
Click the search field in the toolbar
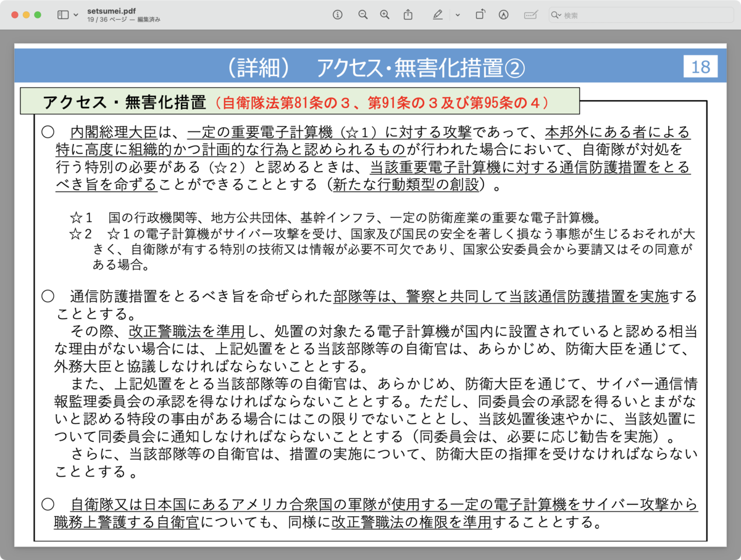point(640,15)
